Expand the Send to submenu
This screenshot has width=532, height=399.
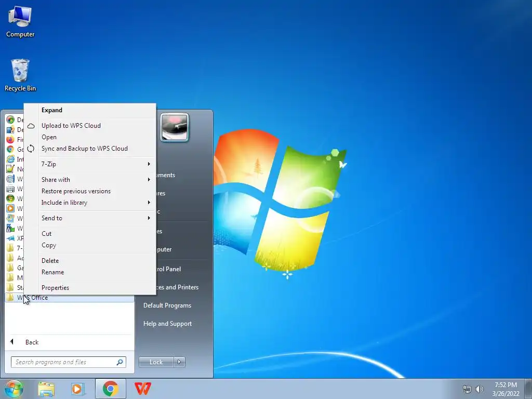(89, 218)
